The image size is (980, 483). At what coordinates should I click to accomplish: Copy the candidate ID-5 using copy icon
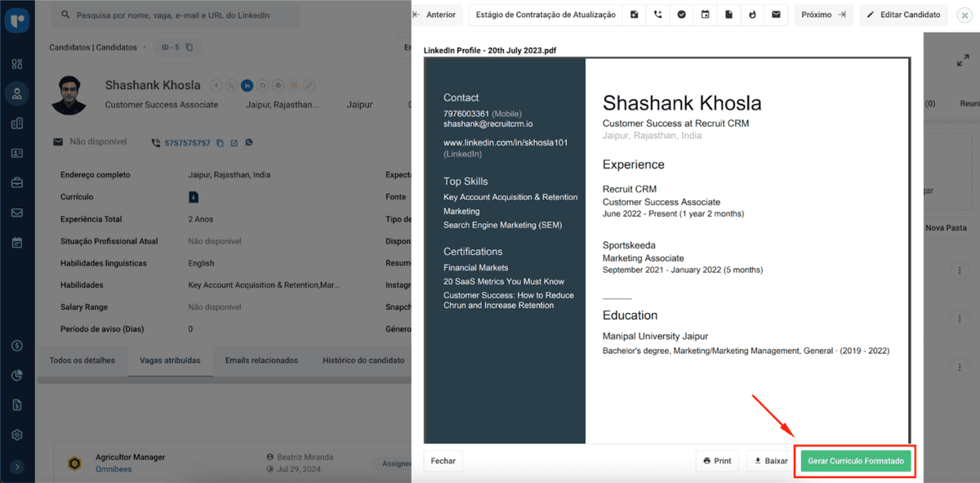tap(189, 47)
